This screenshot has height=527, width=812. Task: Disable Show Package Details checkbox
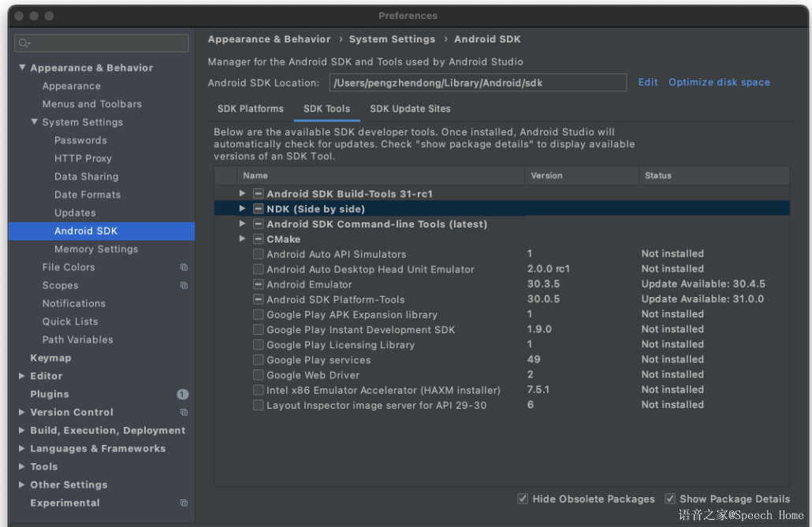(x=670, y=499)
